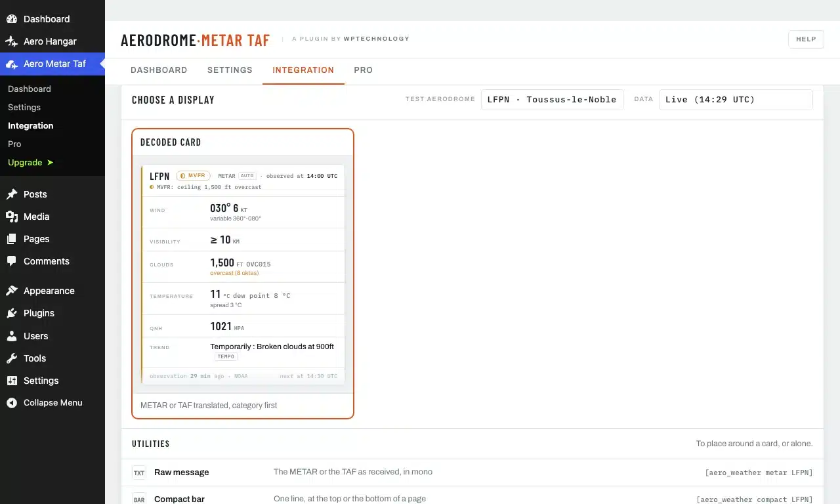Click the [aero_weather metar LFPN] shortcode

[759, 472]
